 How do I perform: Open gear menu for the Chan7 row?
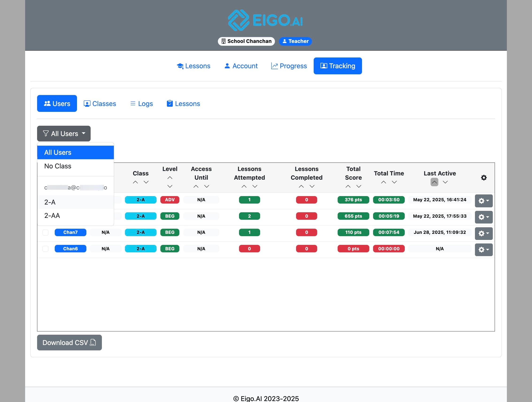(x=484, y=234)
